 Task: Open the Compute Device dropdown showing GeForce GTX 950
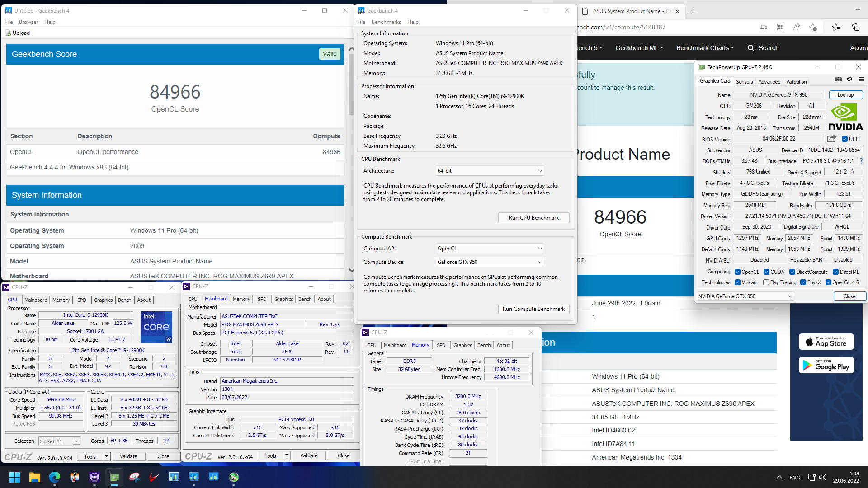coord(490,262)
